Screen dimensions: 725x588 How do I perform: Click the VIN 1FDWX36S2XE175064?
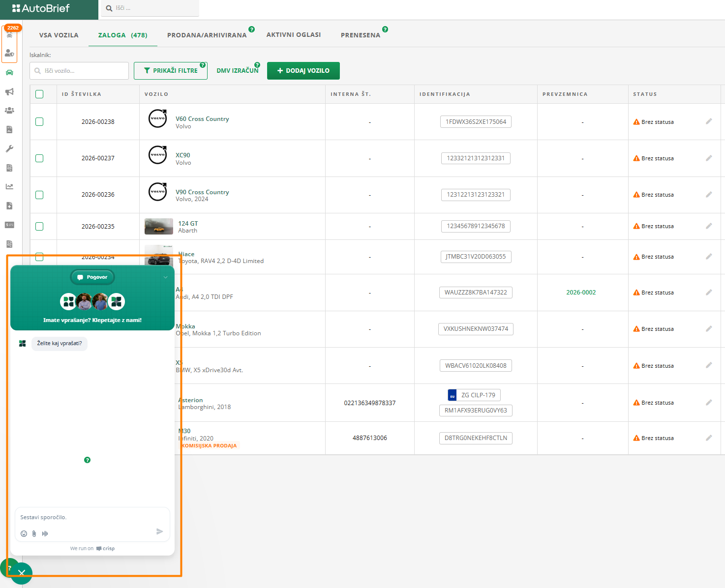tap(476, 122)
